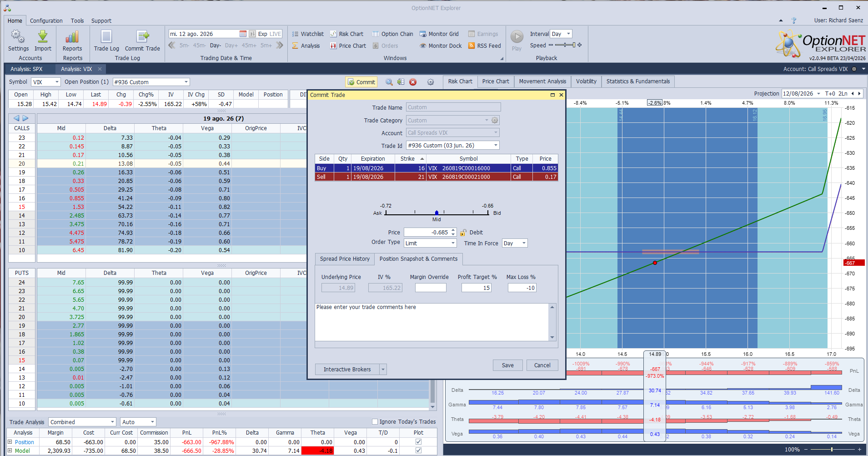Open the Monitor Grid window
Image resolution: width=868 pixels, height=456 pixels.
pos(439,34)
